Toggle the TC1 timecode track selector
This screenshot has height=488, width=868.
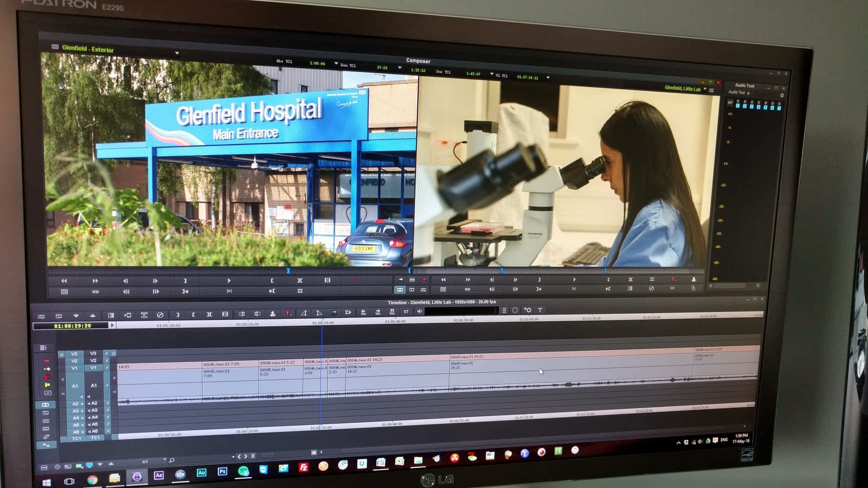pos(95,438)
